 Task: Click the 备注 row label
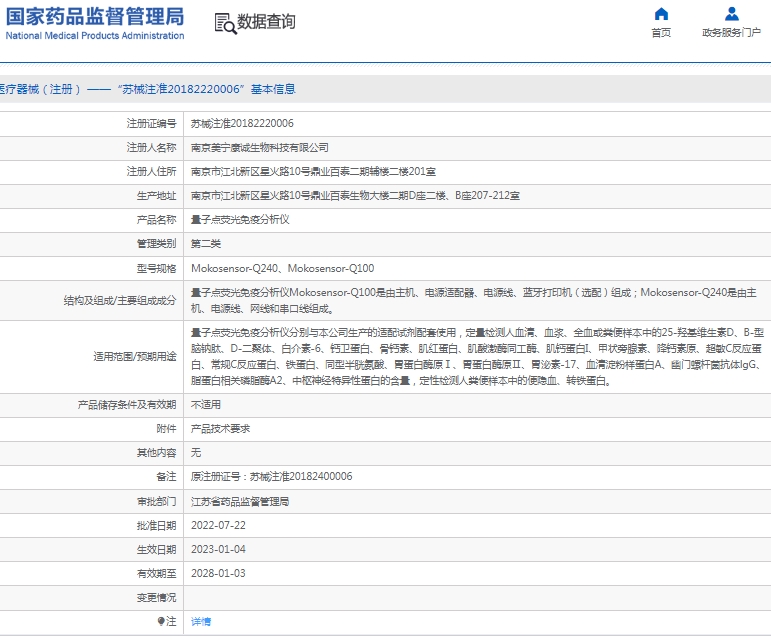coord(166,476)
